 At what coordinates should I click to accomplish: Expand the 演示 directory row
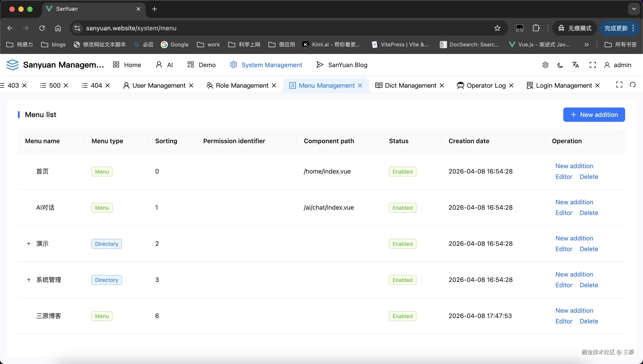[x=29, y=244]
